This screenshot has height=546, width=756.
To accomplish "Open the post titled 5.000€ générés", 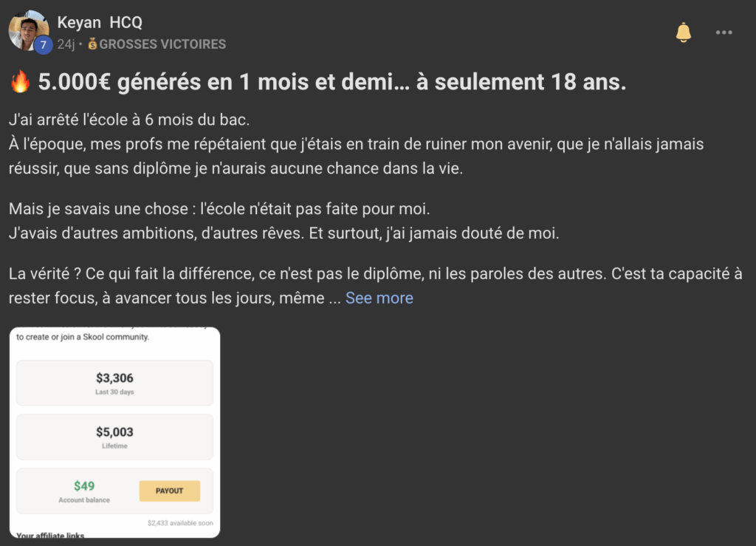I will click(x=332, y=82).
